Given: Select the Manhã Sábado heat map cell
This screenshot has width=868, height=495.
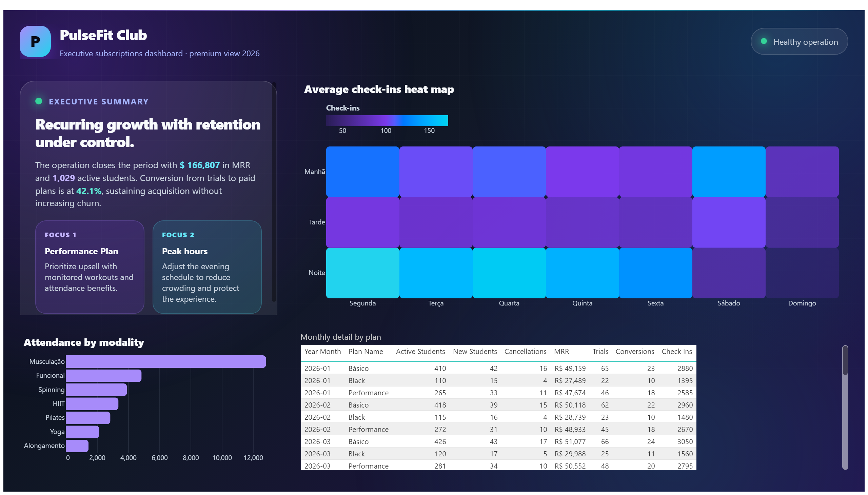Looking at the screenshot, I should pyautogui.click(x=729, y=172).
